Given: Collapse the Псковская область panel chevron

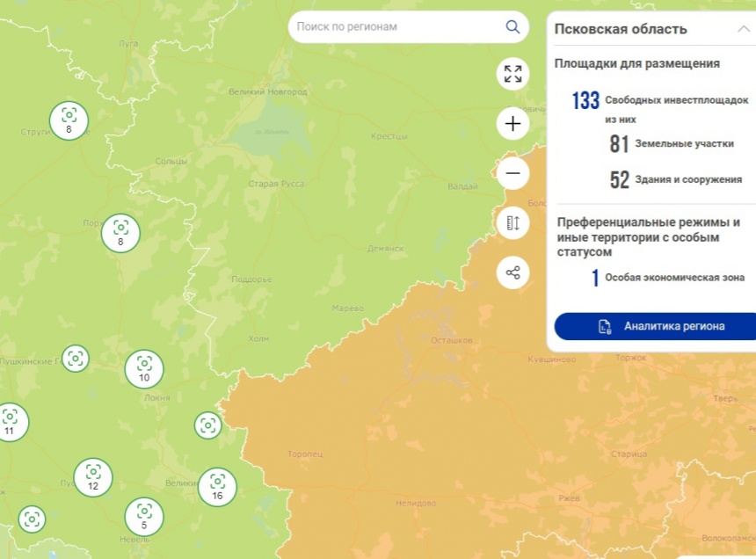Looking at the screenshot, I should 743,29.
